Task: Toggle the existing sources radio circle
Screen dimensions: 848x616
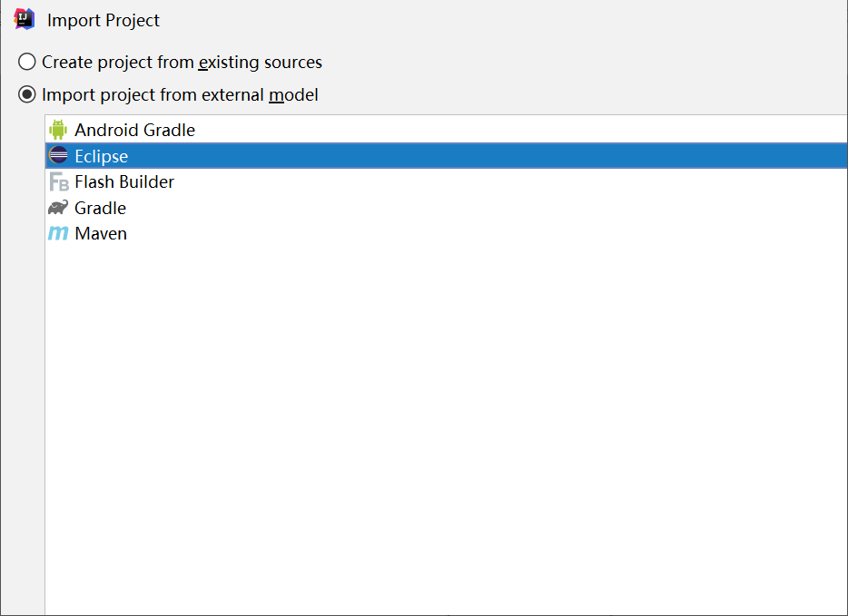Action: coord(26,62)
